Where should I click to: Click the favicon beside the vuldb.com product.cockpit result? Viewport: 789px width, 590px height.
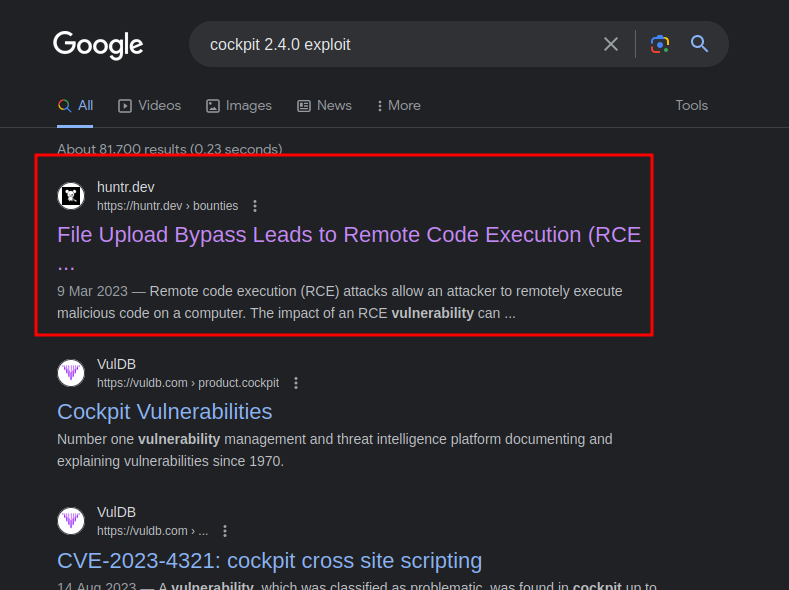[x=71, y=373]
